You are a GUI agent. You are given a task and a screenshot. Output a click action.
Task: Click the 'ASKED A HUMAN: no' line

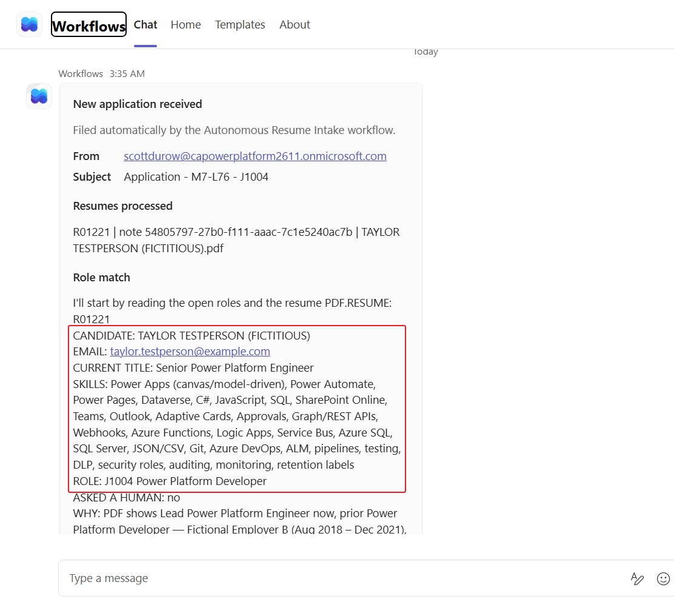click(x=126, y=498)
